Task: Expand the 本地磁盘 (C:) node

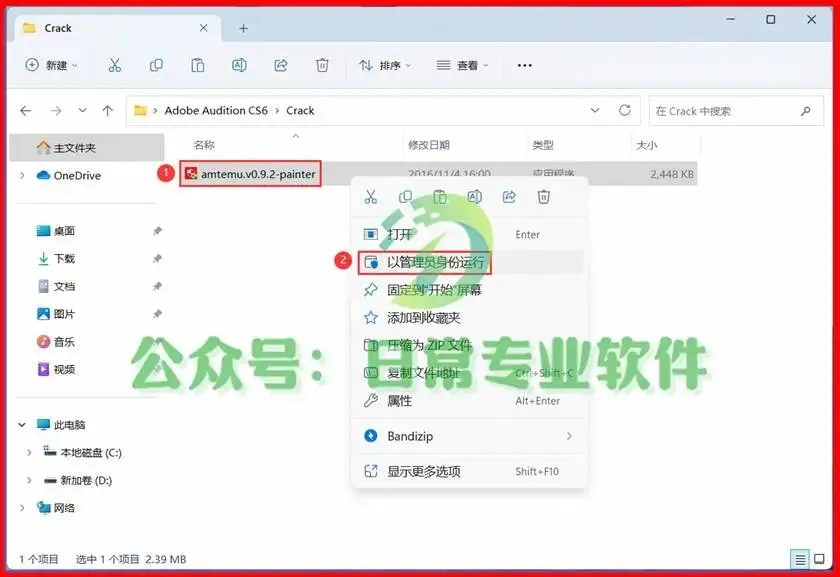Action: (29, 453)
